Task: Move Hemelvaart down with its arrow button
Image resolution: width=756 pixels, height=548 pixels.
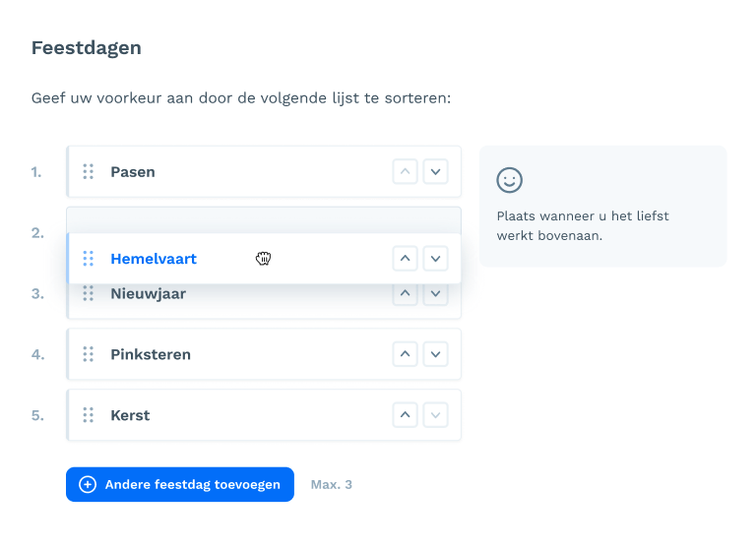Action: click(435, 259)
